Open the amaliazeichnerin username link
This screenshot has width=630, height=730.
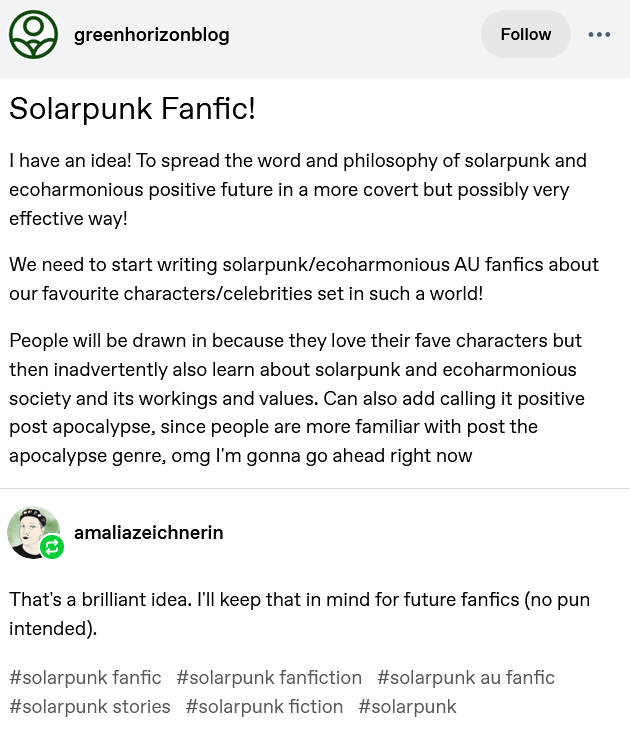[x=148, y=533]
